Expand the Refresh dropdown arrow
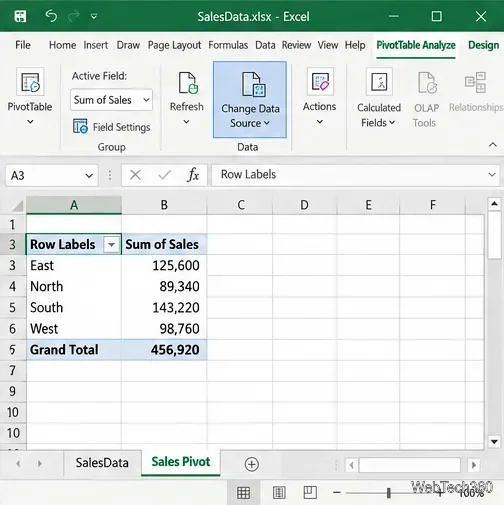Viewport: 504px width, 505px height. pyautogui.click(x=187, y=122)
